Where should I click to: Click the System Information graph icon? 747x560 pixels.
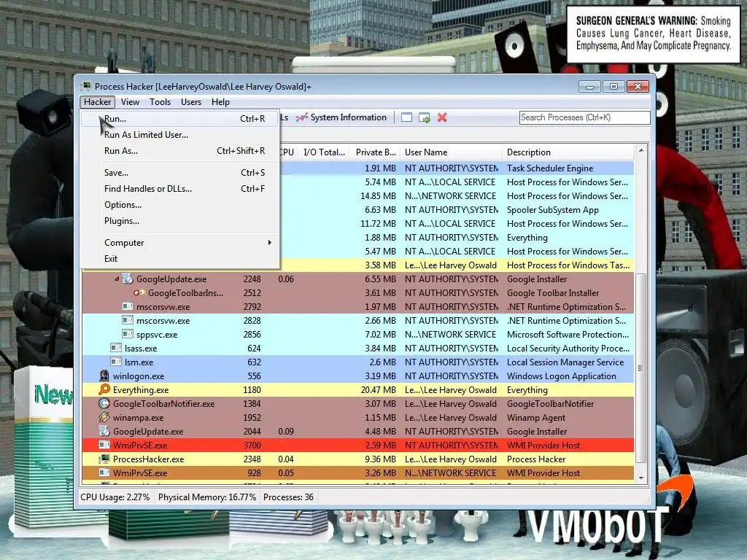tap(301, 117)
